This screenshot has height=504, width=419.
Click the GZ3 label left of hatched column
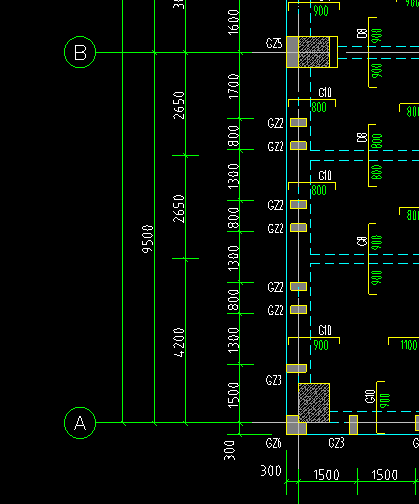[x=274, y=380]
